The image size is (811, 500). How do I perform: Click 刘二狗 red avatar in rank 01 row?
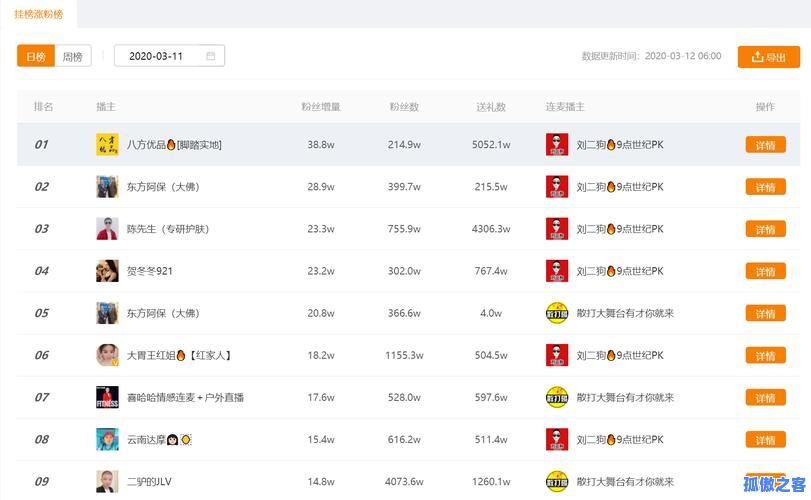pos(557,144)
